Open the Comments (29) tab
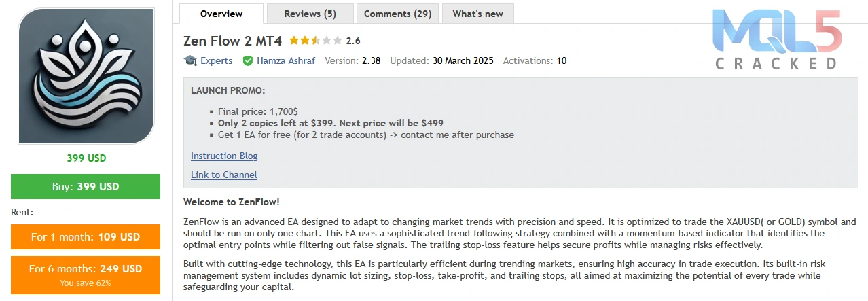This screenshot has height=301, width=868. coord(397,14)
